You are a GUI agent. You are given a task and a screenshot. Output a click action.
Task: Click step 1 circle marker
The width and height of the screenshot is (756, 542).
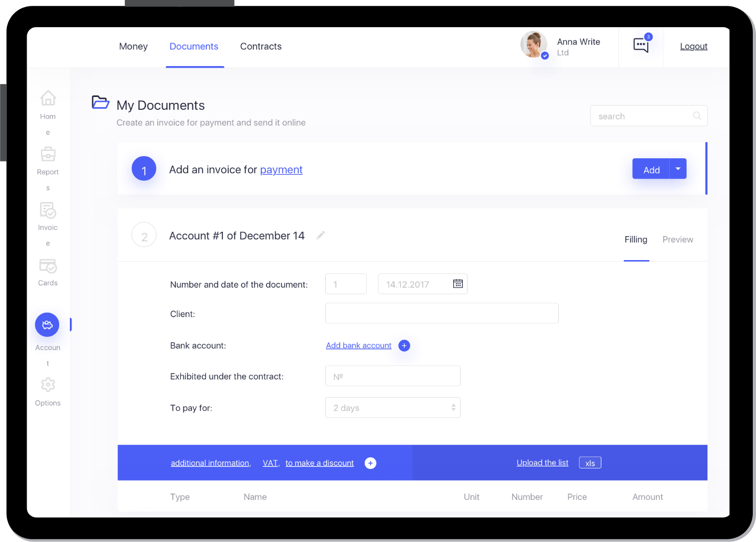(x=144, y=169)
